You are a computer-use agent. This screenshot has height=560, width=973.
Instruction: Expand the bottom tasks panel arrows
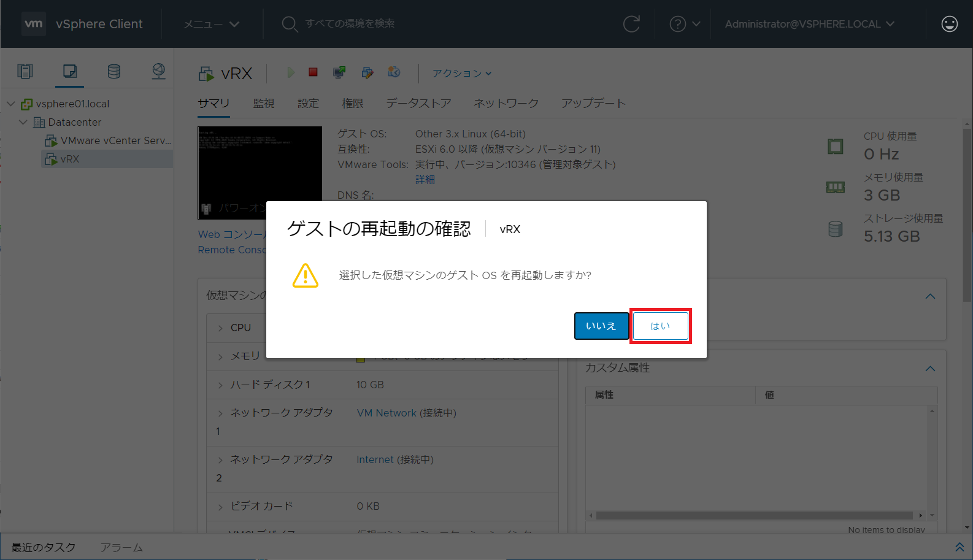960,547
